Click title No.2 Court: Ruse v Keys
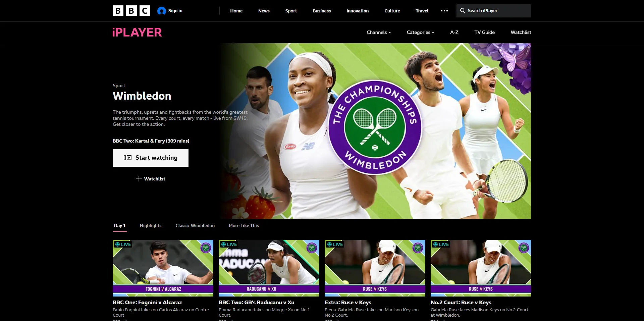644x321 pixels. [461, 303]
